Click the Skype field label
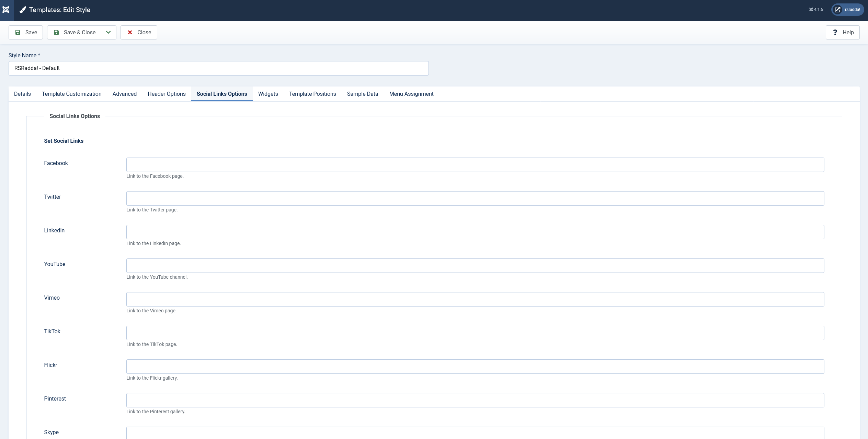 (51, 432)
